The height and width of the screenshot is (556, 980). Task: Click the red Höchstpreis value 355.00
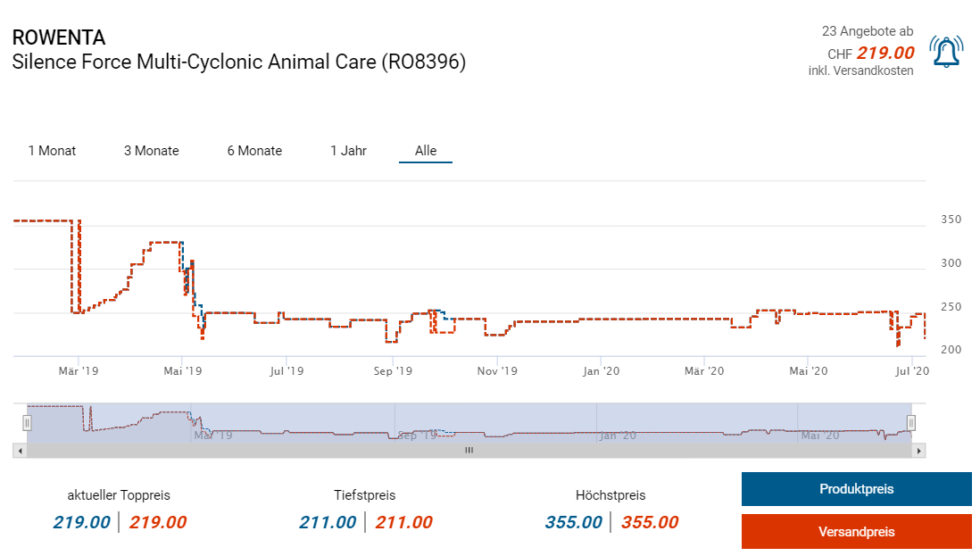[649, 523]
